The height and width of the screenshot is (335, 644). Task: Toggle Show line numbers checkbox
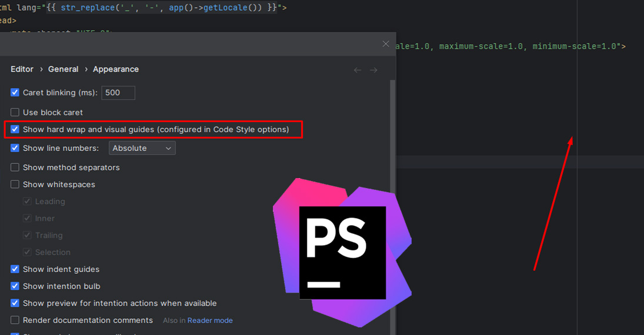[15, 148]
